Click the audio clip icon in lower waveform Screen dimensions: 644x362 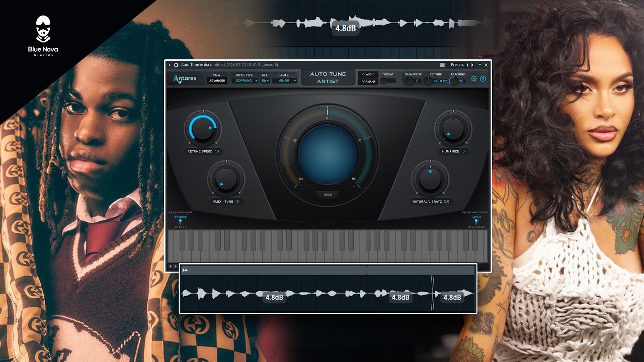pyautogui.click(x=185, y=270)
